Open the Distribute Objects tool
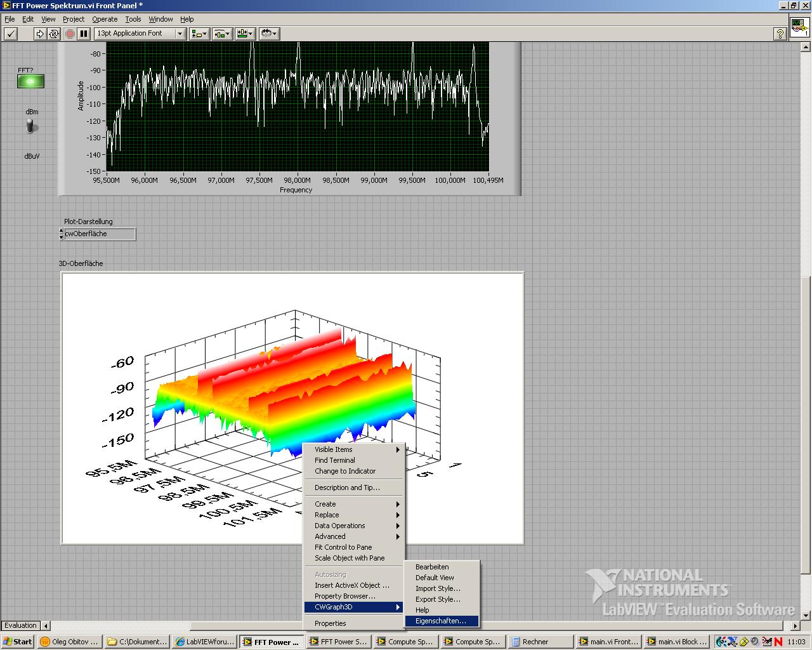Screen dimensions: 812x650 point(222,34)
